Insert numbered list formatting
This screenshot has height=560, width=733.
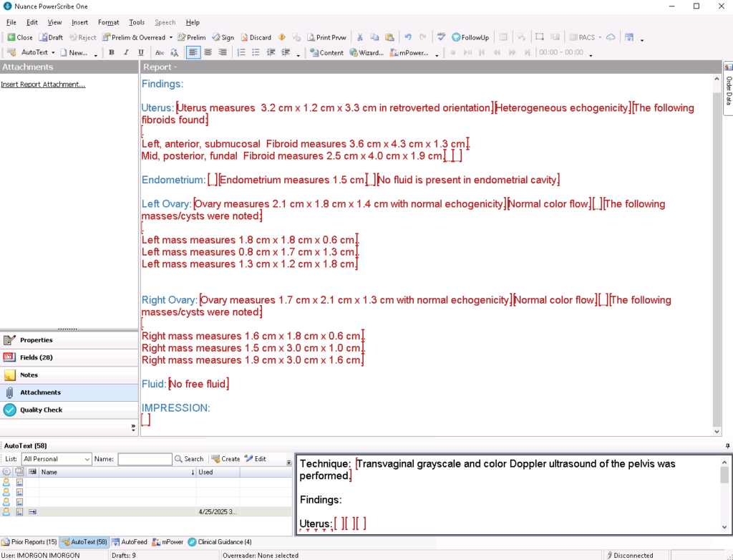coord(241,52)
